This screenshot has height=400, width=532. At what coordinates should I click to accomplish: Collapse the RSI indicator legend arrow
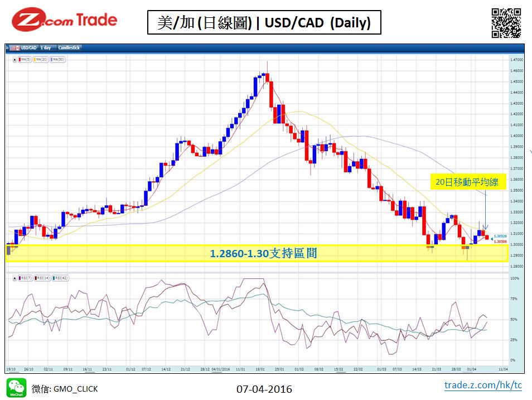[x=14, y=278]
